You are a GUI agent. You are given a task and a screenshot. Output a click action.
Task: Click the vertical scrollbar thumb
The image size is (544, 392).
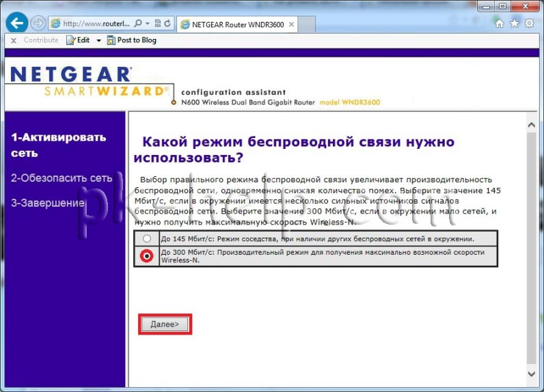532,247
